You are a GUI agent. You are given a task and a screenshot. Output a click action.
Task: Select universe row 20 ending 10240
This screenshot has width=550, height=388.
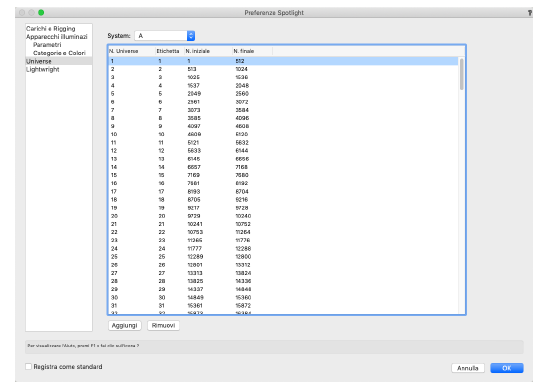click(x=283, y=216)
